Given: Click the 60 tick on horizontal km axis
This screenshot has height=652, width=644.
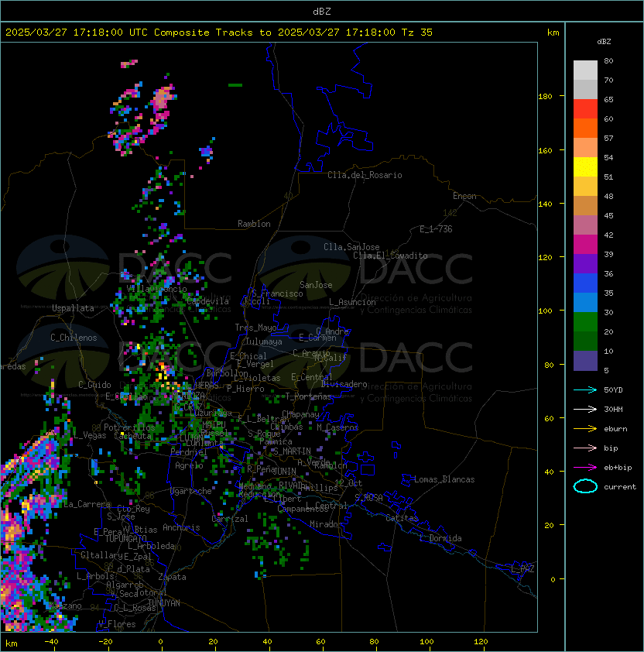Looking at the screenshot, I should (320, 642).
